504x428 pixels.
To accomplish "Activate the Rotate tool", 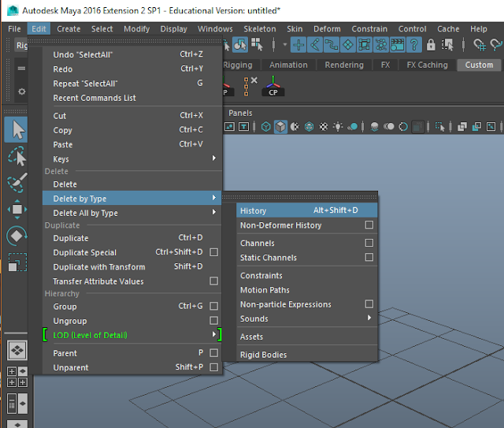I will pyautogui.click(x=17, y=236).
